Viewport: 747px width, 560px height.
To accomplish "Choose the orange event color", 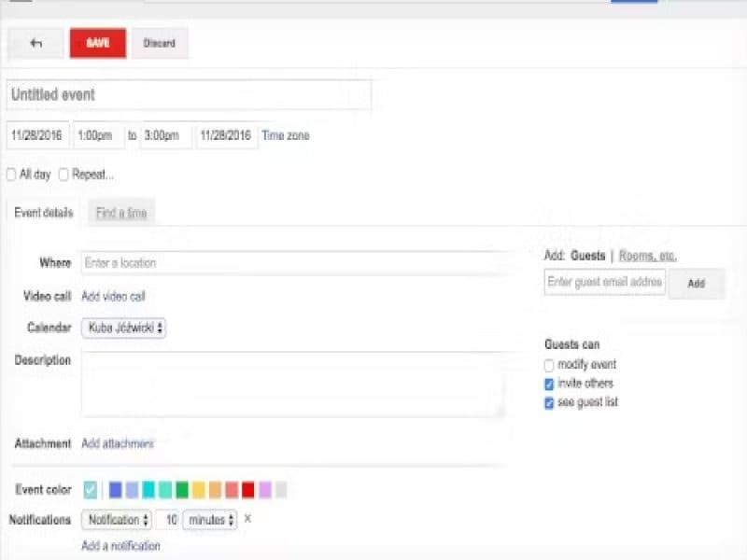I will click(216, 489).
